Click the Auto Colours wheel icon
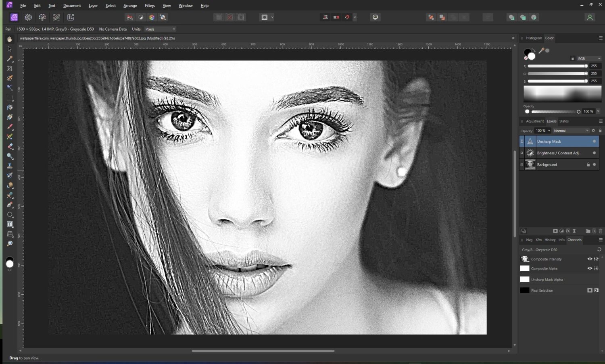This screenshot has height=364, width=605. [152, 17]
